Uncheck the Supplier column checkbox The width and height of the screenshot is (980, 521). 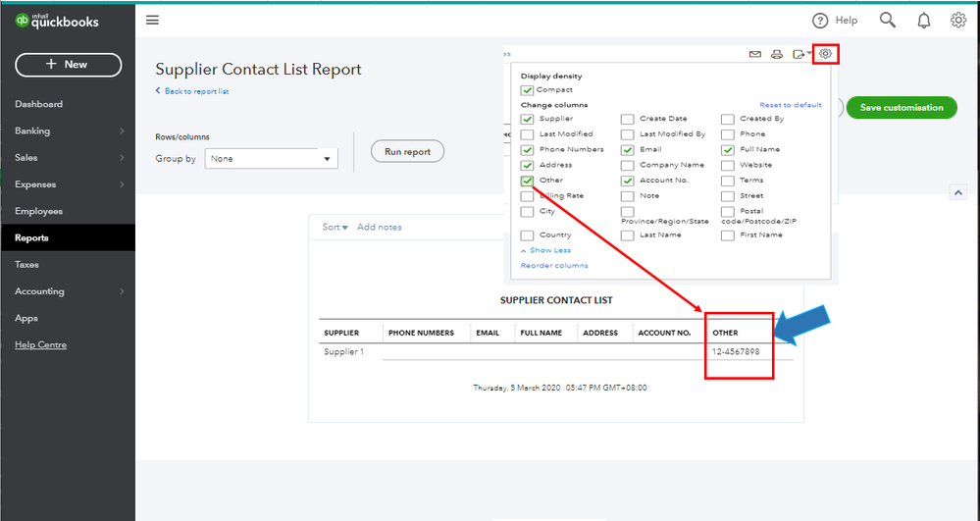coord(527,119)
